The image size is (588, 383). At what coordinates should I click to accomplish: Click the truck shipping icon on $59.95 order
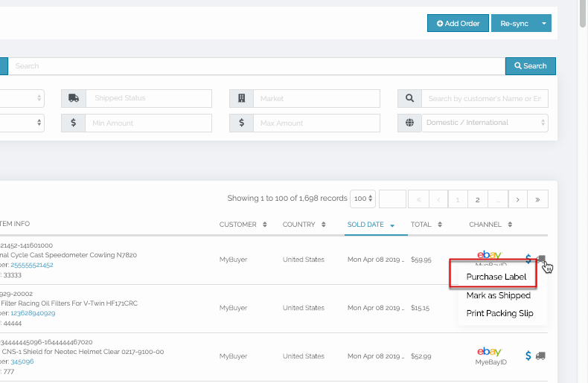click(x=541, y=259)
